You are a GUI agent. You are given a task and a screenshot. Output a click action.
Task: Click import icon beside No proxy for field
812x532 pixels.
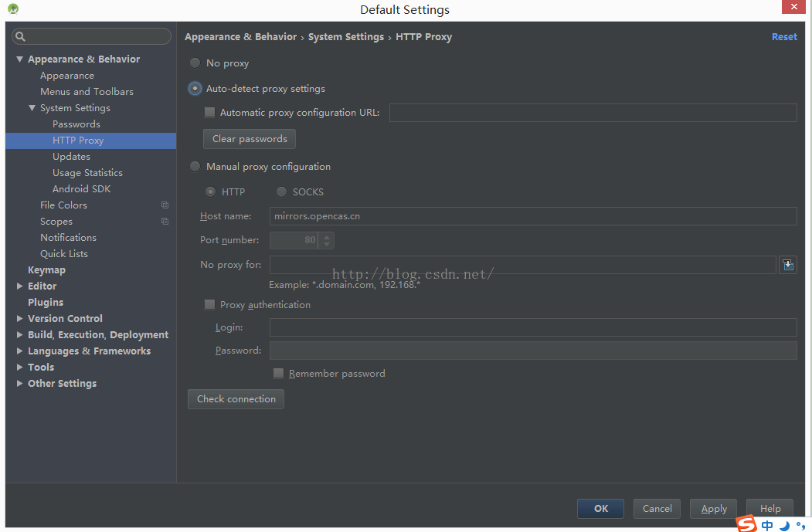click(787, 265)
